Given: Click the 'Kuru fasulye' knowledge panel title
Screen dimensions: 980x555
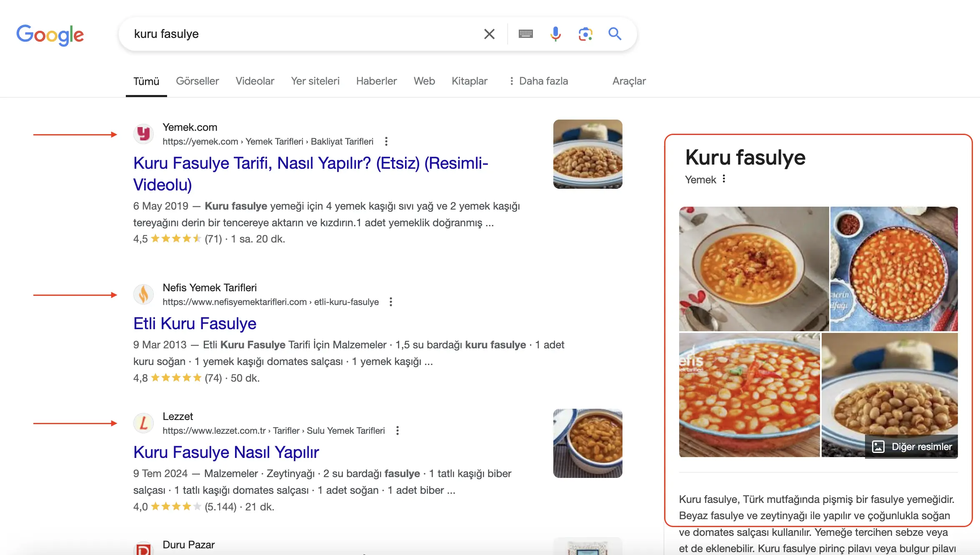Looking at the screenshot, I should click(745, 158).
